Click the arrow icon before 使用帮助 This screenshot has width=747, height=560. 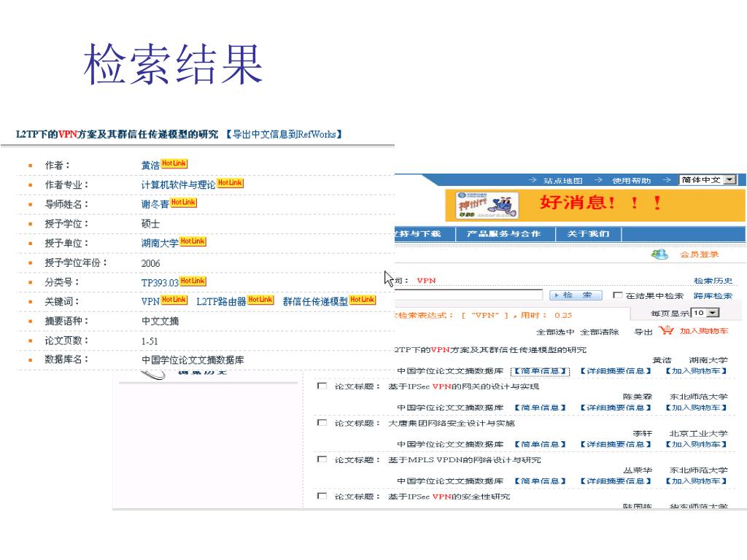pyautogui.click(x=598, y=180)
